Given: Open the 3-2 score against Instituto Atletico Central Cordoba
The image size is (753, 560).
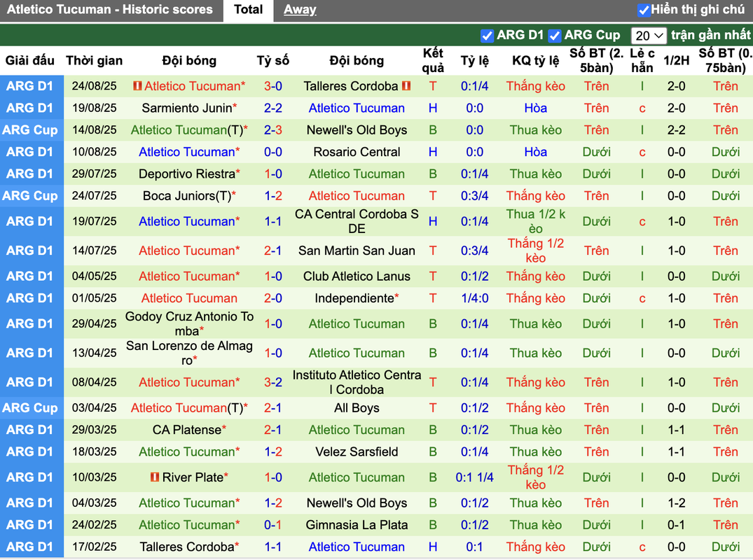Looking at the screenshot, I should [272, 382].
